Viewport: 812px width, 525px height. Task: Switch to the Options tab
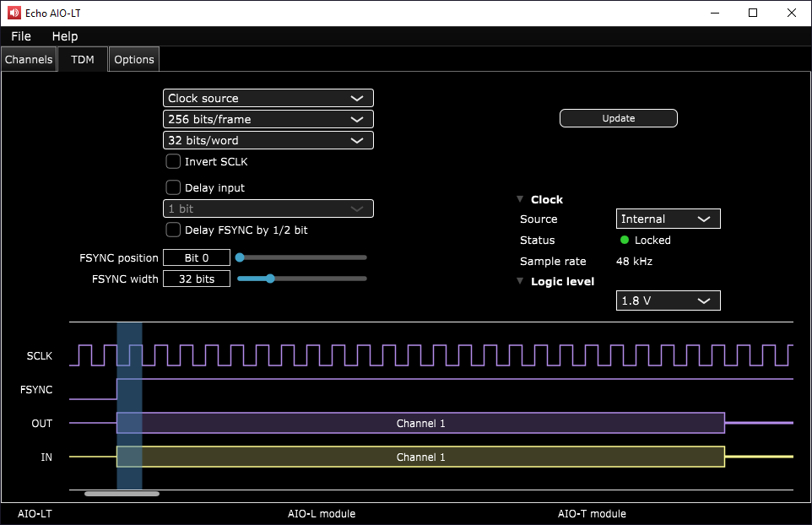click(134, 60)
